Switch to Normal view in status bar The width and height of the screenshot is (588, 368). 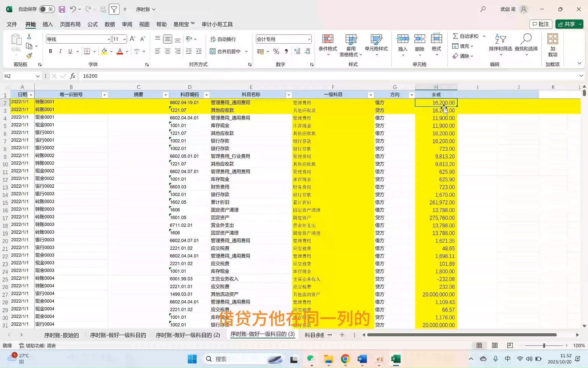pyautogui.click(x=479, y=346)
